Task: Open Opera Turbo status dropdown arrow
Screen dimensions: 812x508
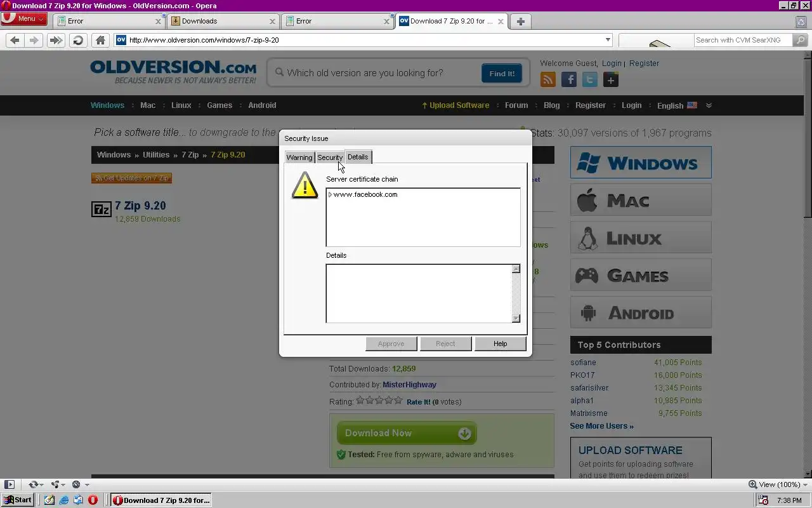Action: [86, 485]
